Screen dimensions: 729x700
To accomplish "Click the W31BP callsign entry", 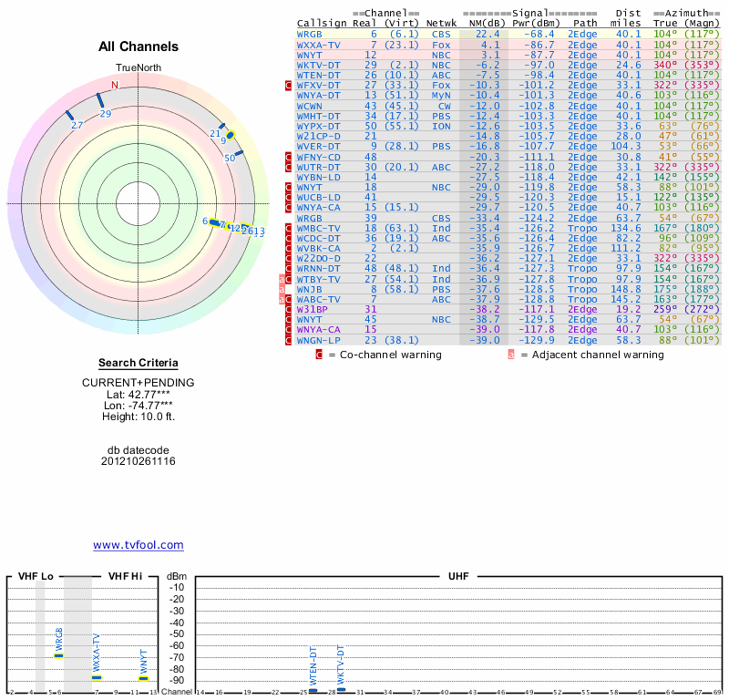I will pos(314,309).
